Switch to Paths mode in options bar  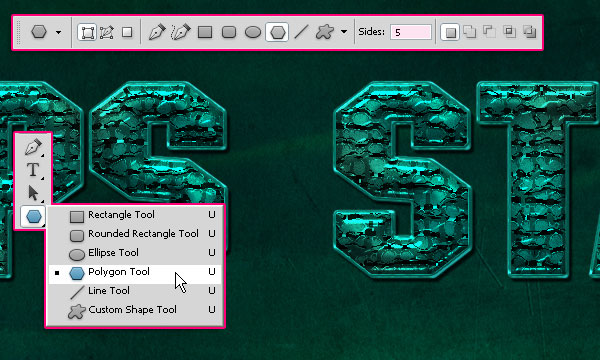[x=107, y=32]
